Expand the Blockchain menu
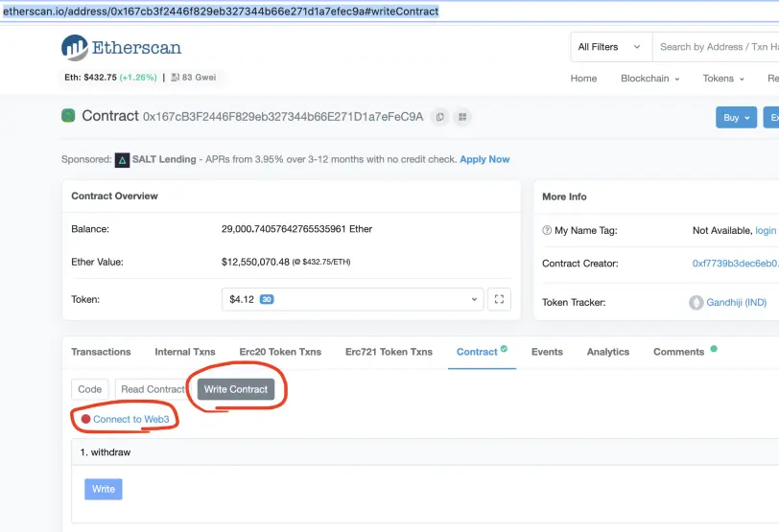 tap(649, 79)
